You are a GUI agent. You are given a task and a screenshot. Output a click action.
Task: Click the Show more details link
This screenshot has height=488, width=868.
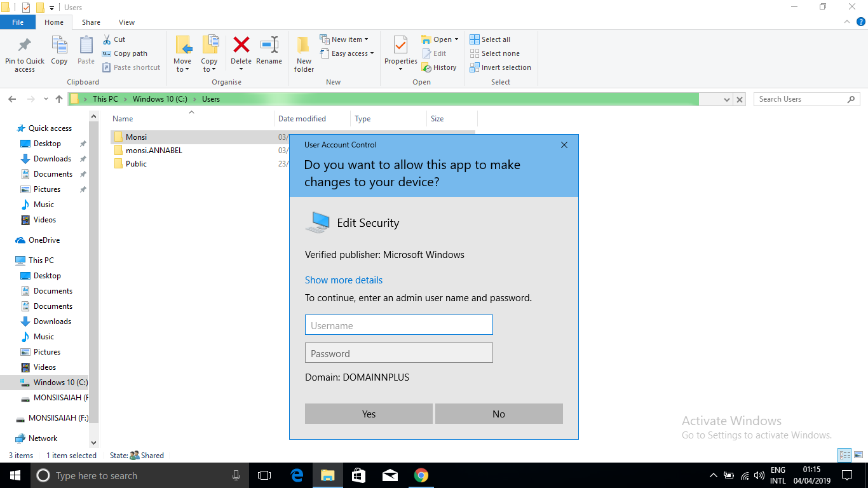344,280
